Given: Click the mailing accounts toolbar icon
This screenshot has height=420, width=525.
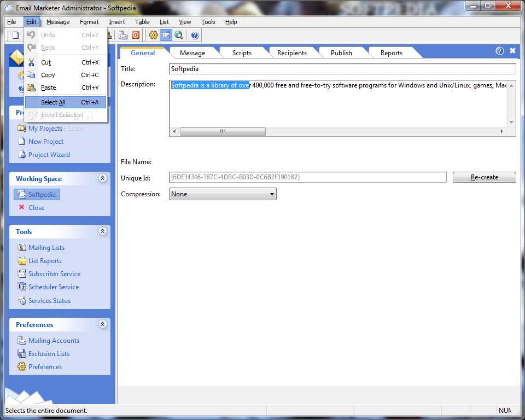Looking at the screenshot, I should 123,35.
